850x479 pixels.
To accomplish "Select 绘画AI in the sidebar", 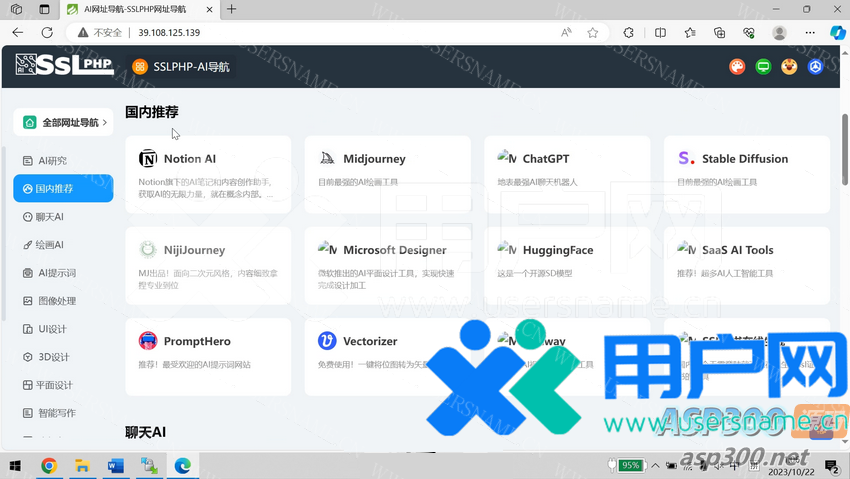I will 43,245.
